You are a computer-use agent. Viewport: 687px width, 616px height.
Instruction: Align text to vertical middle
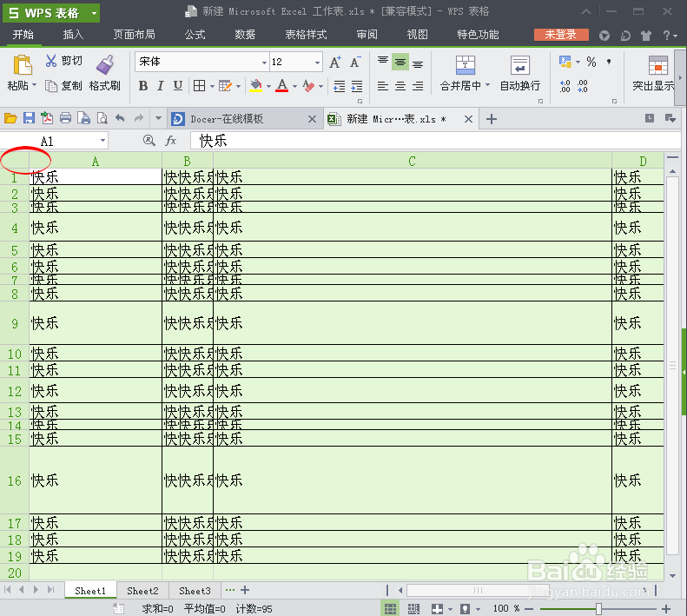click(x=400, y=62)
